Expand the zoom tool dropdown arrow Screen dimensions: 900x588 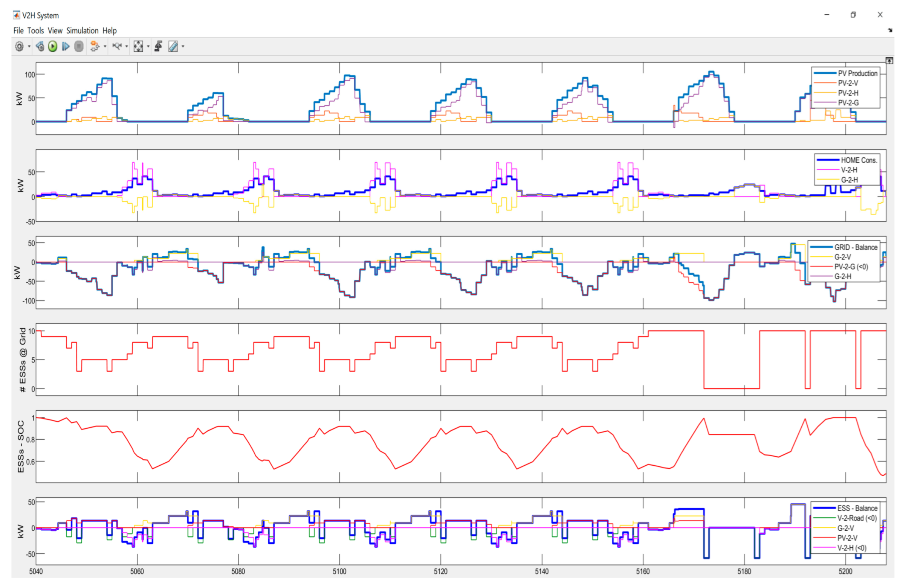click(x=126, y=46)
